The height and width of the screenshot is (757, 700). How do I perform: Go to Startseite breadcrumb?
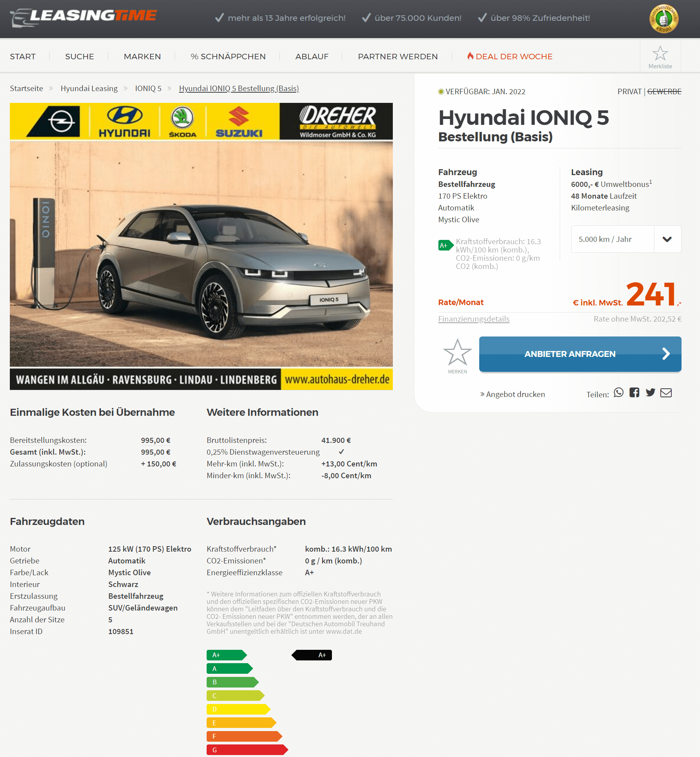pyautogui.click(x=26, y=88)
